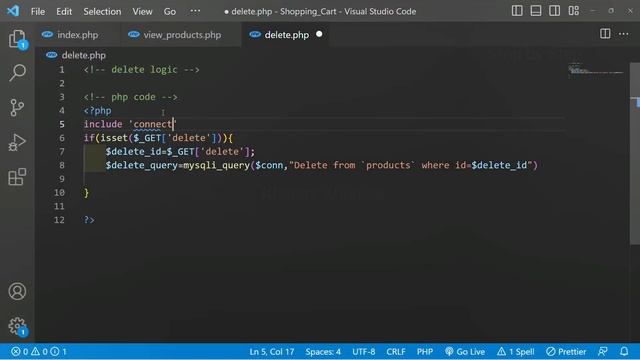Click the $conn variable on line 8

(x=269, y=165)
